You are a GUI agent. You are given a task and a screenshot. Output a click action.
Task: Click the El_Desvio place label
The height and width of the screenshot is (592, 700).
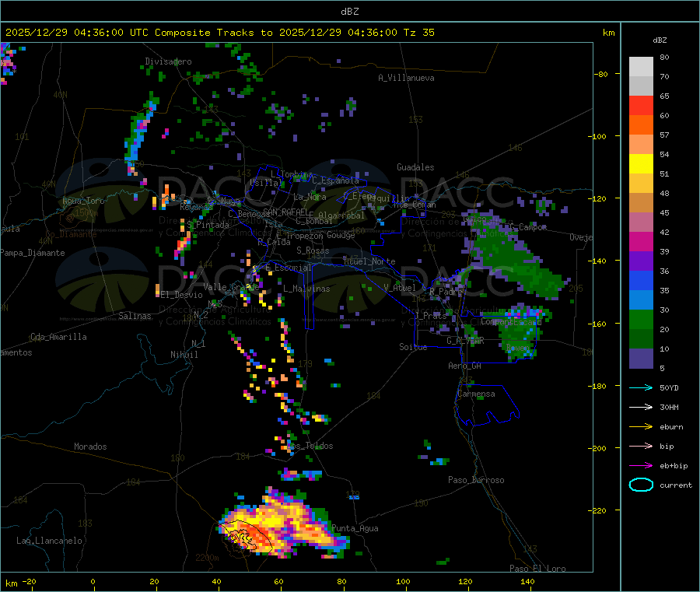tap(182, 295)
